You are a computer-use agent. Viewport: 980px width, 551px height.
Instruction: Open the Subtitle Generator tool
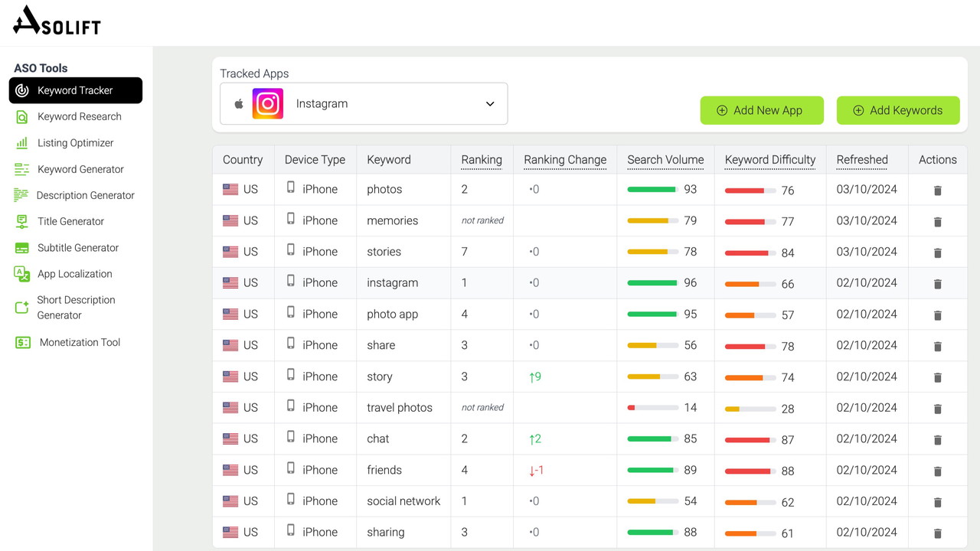(78, 248)
